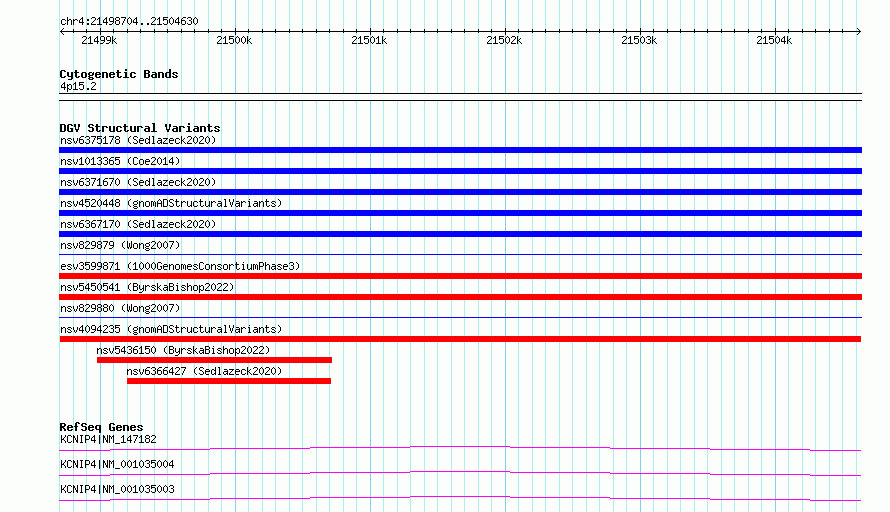Click the short red bar for nsv5436150
Screen dimensions: 890x512
(214, 360)
